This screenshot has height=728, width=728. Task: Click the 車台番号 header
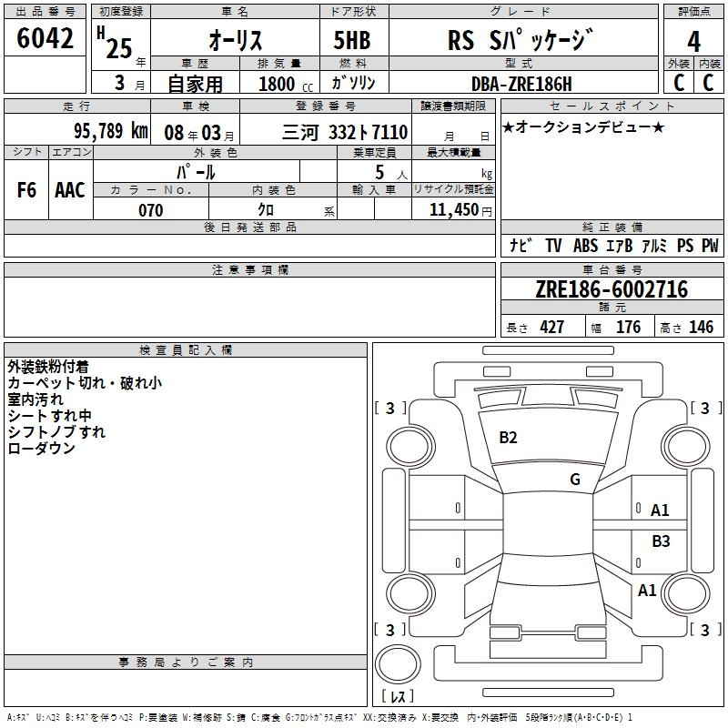click(612, 269)
